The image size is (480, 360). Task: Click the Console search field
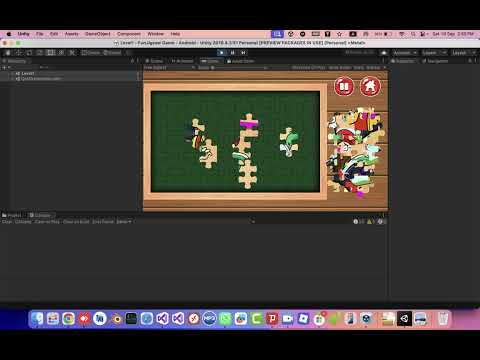tap(300, 222)
